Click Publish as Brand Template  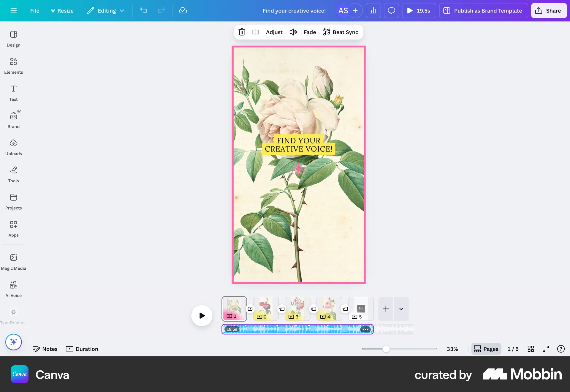[483, 10]
